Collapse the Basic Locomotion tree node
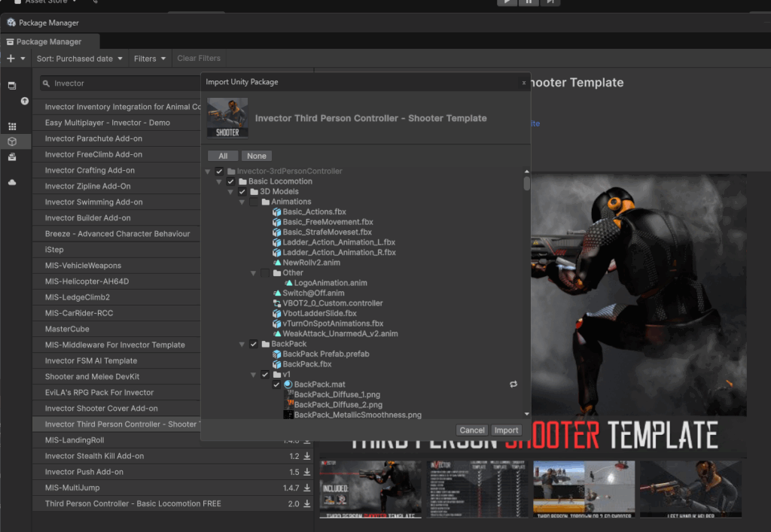Image resolution: width=771 pixels, height=532 pixels. 219,182
